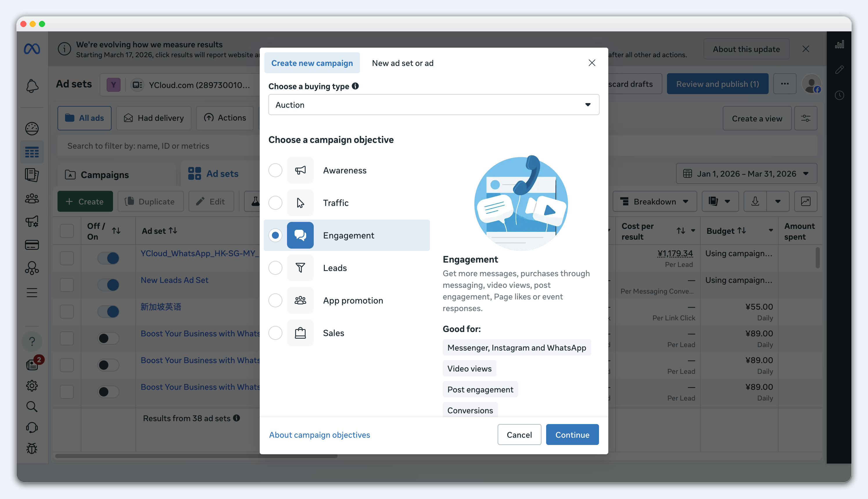The image size is (868, 499).
Task: Open the audiences people icon in sidebar
Action: pyautogui.click(x=32, y=198)
